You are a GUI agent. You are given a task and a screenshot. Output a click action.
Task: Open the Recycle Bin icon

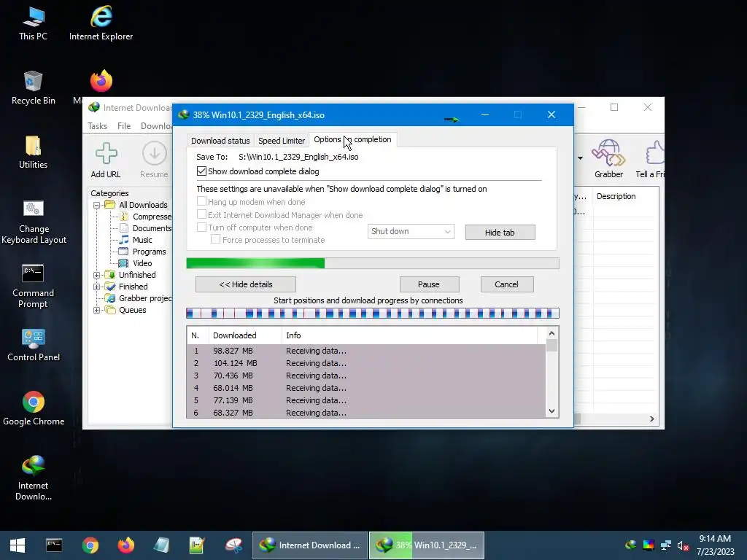pyautogui.click(x=33, y=87)
